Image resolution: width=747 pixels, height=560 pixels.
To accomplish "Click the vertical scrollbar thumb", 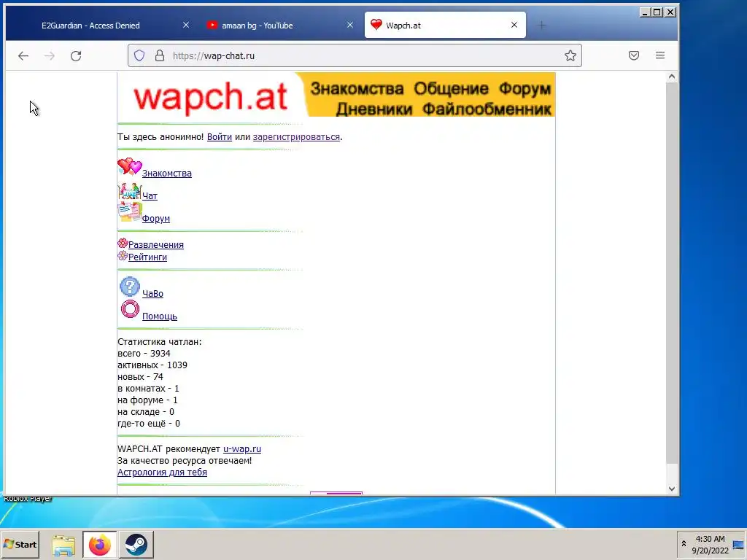I will (x=672, y=273).
